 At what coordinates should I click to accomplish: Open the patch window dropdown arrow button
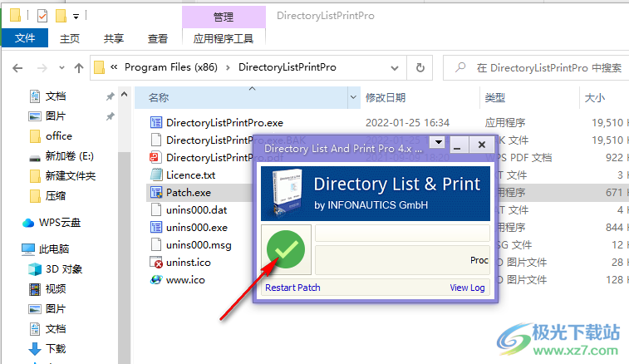pos(439,142)
